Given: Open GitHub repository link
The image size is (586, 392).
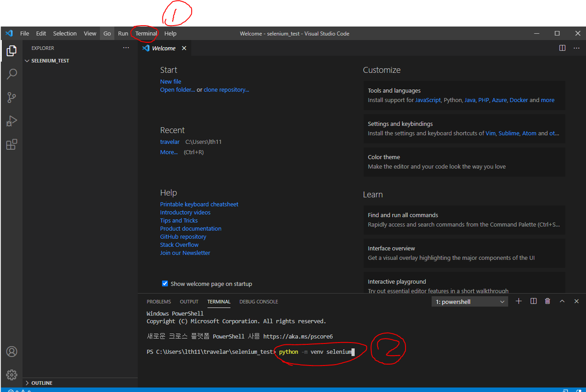Looking at the screenshot, I should point(183,236).
